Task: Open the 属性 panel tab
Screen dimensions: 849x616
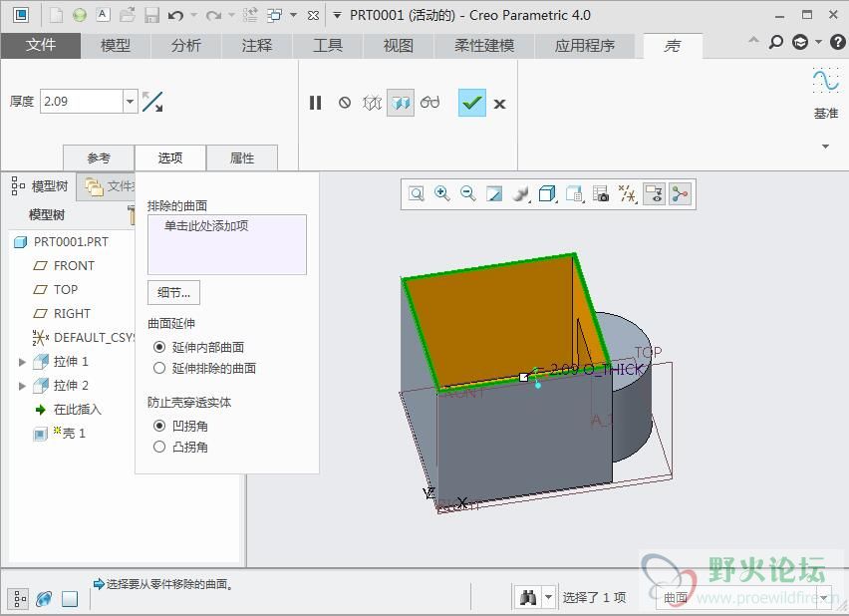Action: [x=242, y=157]
